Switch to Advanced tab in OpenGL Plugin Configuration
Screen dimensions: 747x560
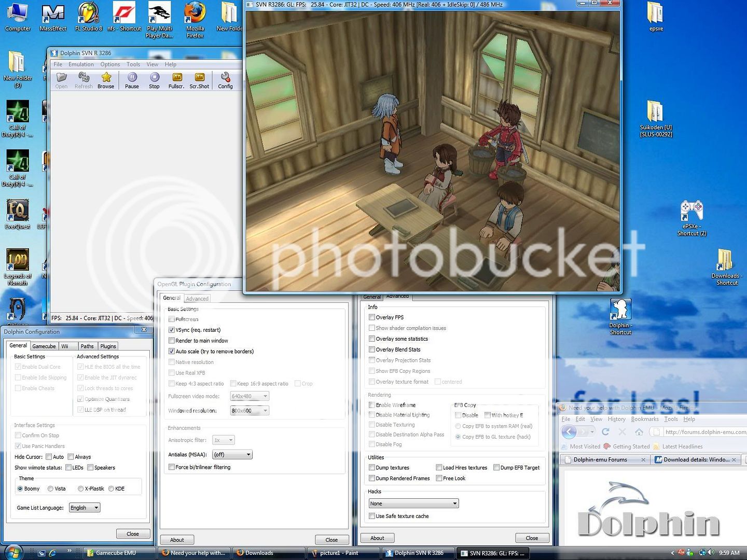197,298
